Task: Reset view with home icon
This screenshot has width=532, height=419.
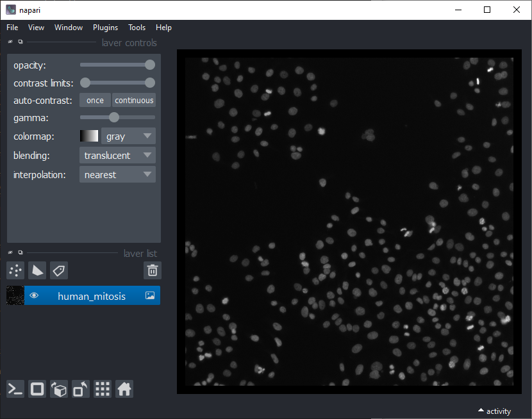Action: click(124, 389)
